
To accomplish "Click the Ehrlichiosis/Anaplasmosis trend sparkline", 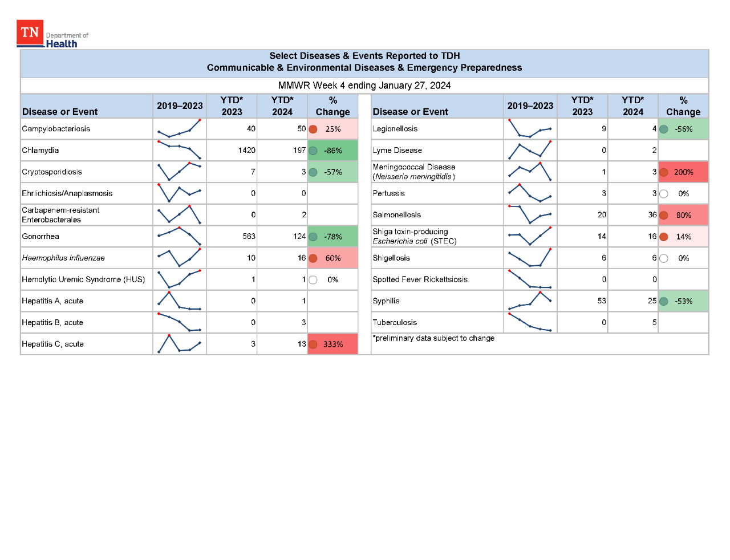I will [x=179, y=193].
